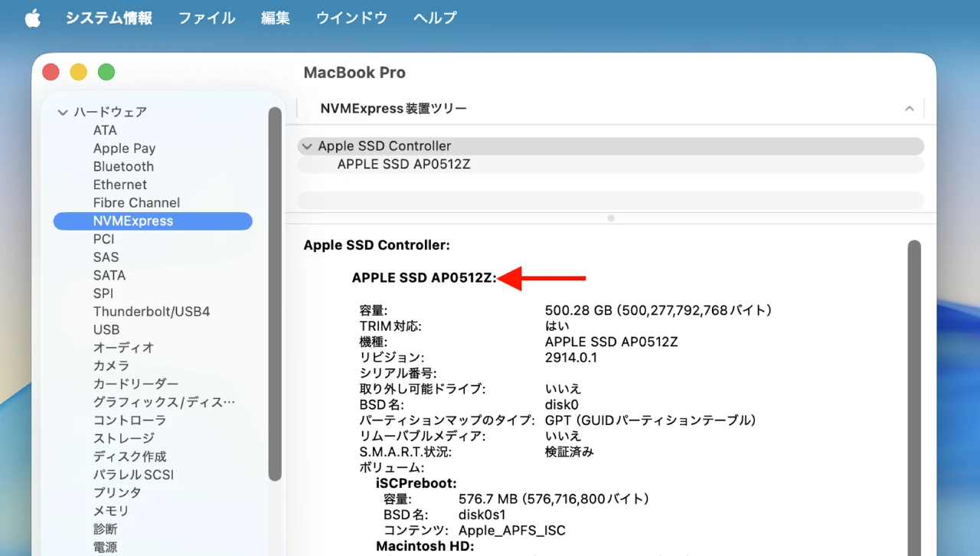This screenshot has height=556, width=980.
Task: Select Ethernet in the sidebar
Action: (x=119, y=185)
